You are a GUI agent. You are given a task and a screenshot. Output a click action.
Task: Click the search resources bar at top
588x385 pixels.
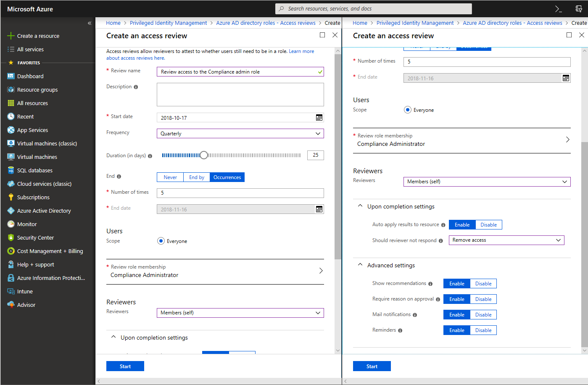pyautogui.click(x=373, y=8)
